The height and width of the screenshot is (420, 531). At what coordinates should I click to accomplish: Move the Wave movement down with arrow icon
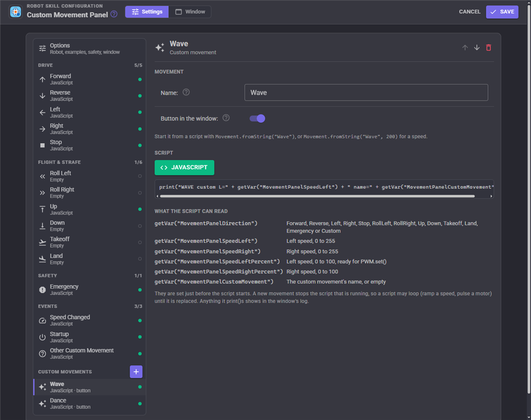[x=477, y=48]
